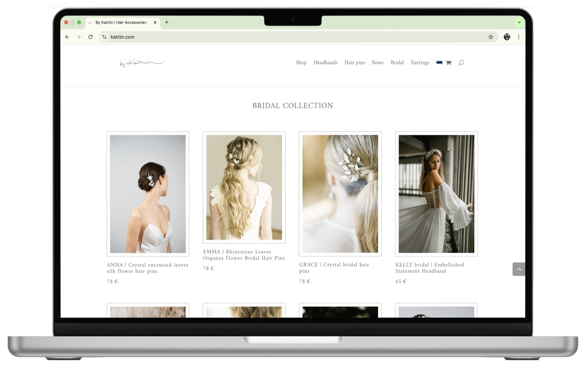
Task: Select the GRACE crystal hair pins photo
Action: [340, 193]
